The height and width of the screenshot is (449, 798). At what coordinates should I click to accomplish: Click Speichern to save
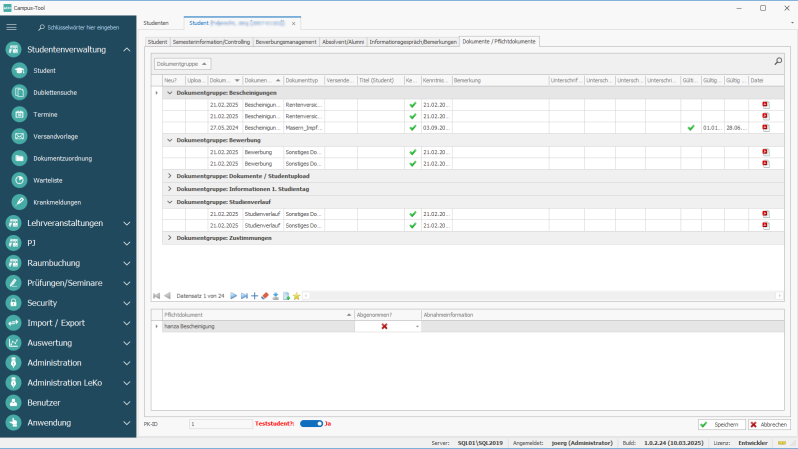coord(722,424)
